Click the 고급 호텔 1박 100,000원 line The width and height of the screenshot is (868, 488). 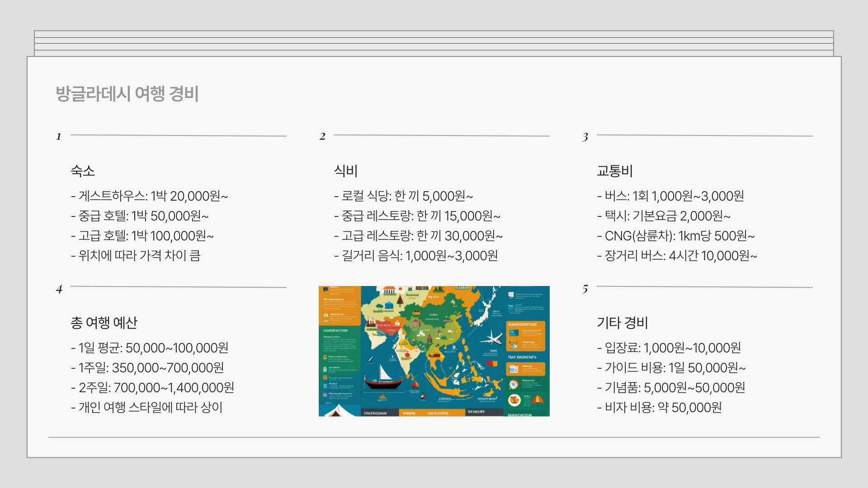pos(142,236)
